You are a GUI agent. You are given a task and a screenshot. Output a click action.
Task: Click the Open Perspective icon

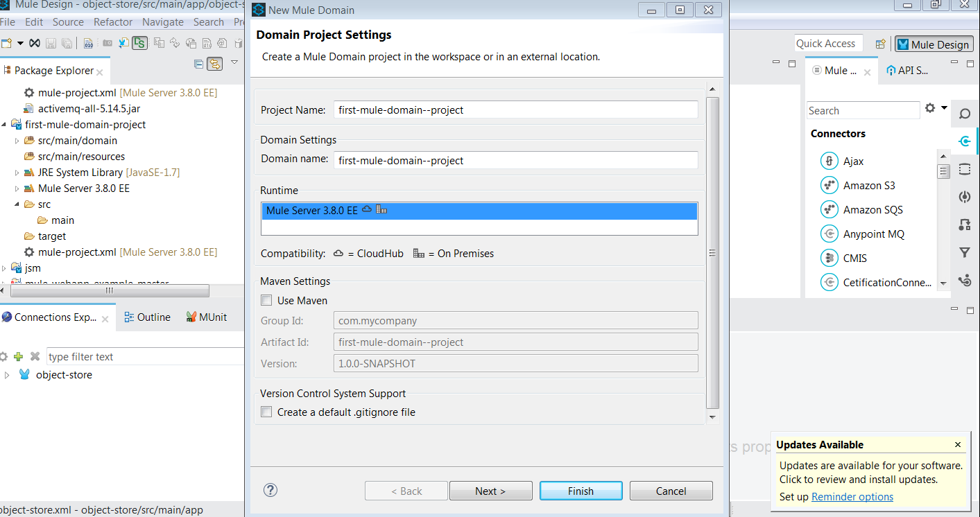880,44
